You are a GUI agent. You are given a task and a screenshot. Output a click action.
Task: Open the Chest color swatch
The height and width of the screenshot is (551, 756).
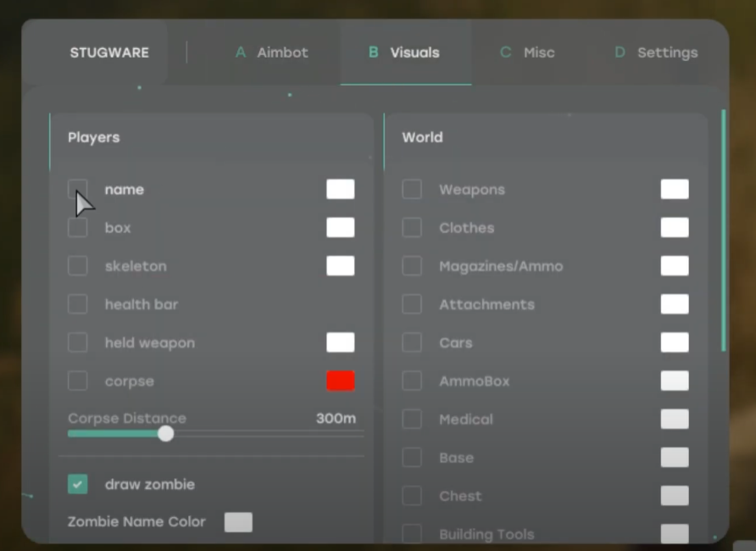[675, 496]
